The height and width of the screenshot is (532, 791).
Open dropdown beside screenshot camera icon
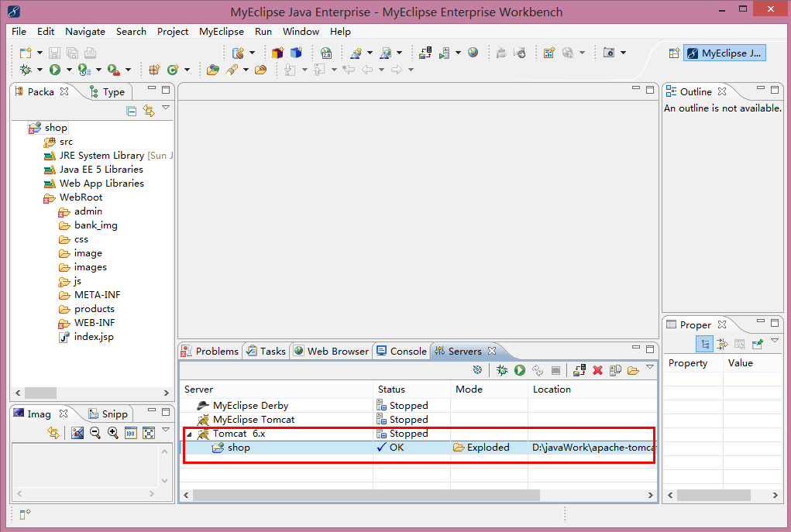tap(623, 53)
